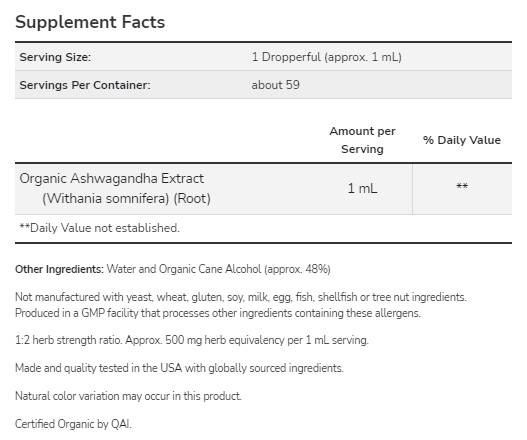The height and width of the screenshot is (440, 527).
Task: Click the Amount per Serving column header
Action: (x=362, y=140)
